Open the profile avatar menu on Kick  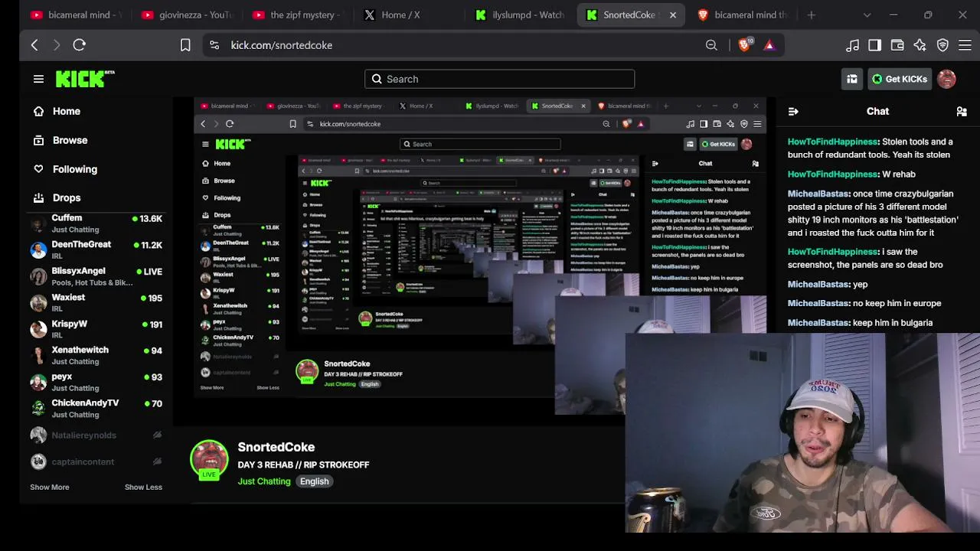click(x=946, y=79)
